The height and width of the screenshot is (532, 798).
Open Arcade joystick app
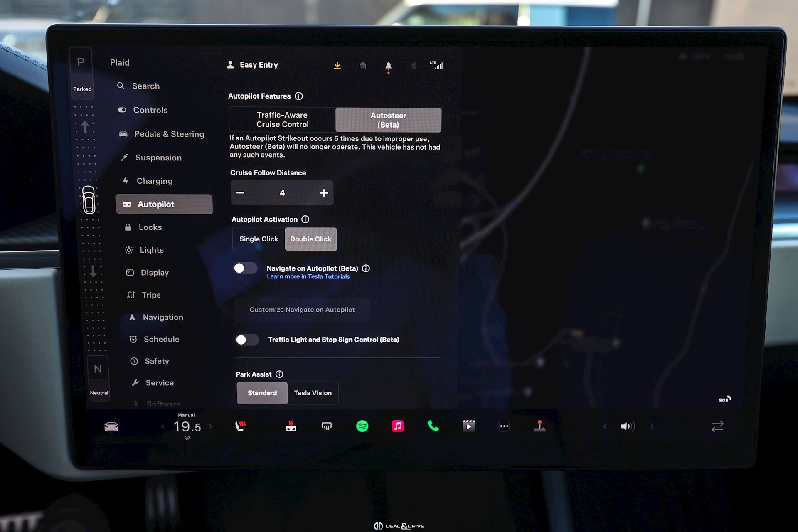(x=539, y=426)
